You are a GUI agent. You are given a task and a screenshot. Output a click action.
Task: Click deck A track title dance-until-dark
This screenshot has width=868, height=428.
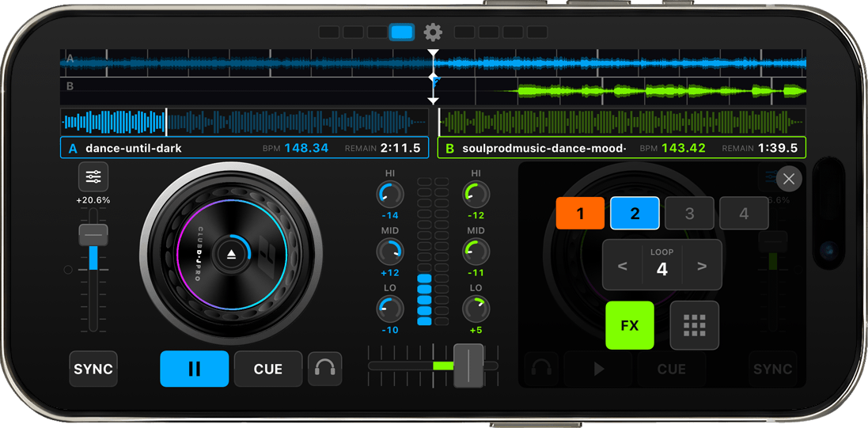click(134, 149)
